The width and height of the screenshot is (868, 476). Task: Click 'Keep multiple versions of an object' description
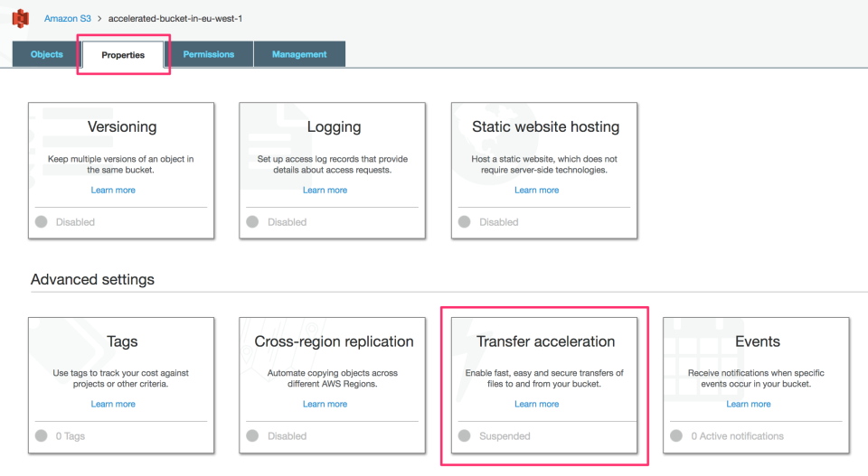tap(120, 164)
